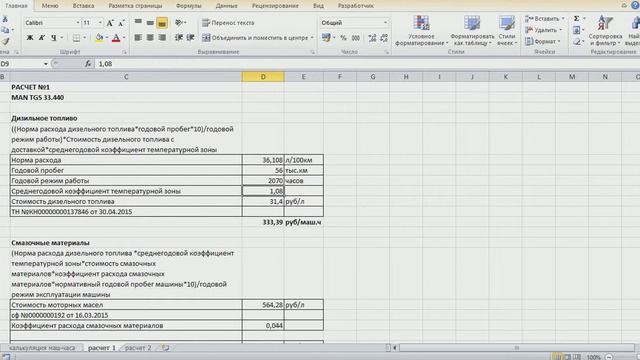Open the cell borders tool

(x=76, y=38)
